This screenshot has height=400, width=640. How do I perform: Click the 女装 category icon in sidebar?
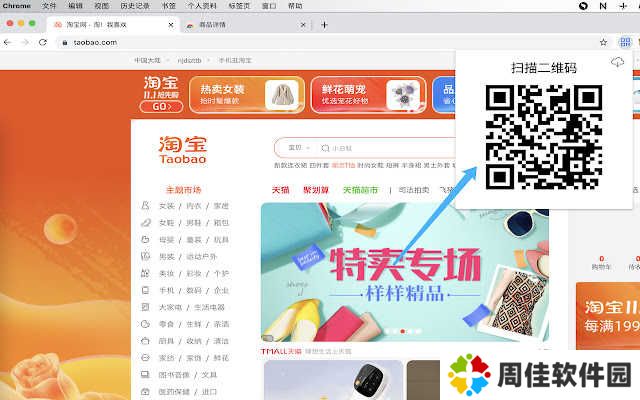146,206
